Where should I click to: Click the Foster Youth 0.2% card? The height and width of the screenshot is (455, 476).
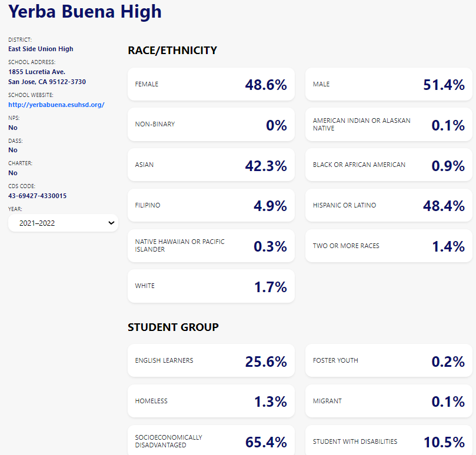388,360
